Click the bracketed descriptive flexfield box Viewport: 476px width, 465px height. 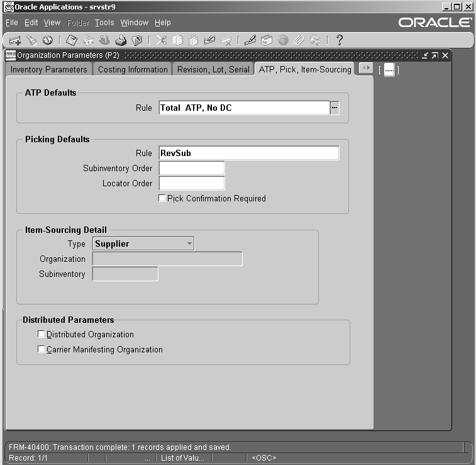click(389, 70)
